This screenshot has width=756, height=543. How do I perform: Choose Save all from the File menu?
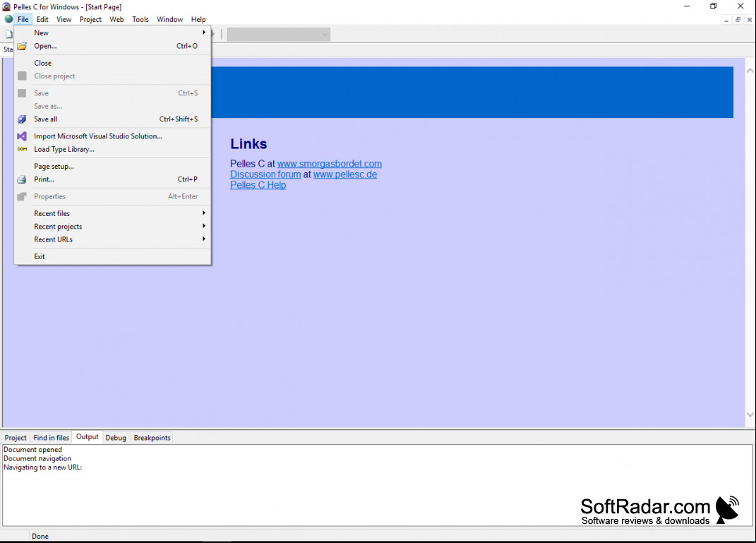113,119
